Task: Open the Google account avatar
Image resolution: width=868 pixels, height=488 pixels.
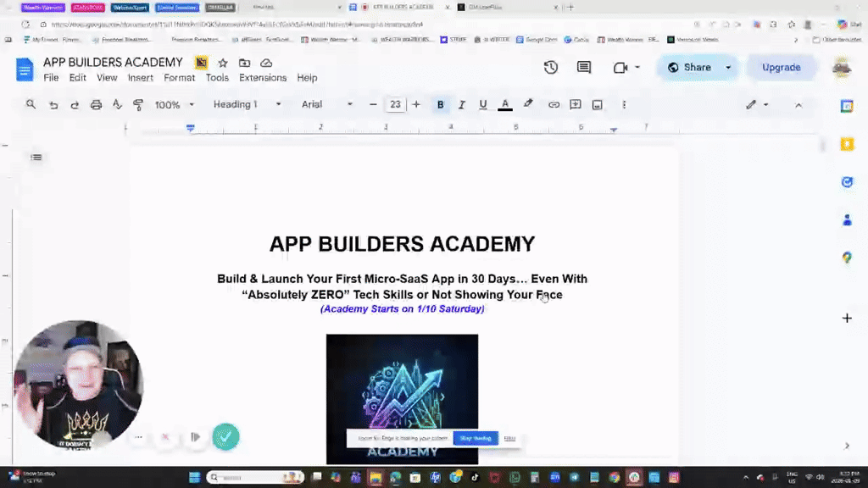Action: [842, 68]
